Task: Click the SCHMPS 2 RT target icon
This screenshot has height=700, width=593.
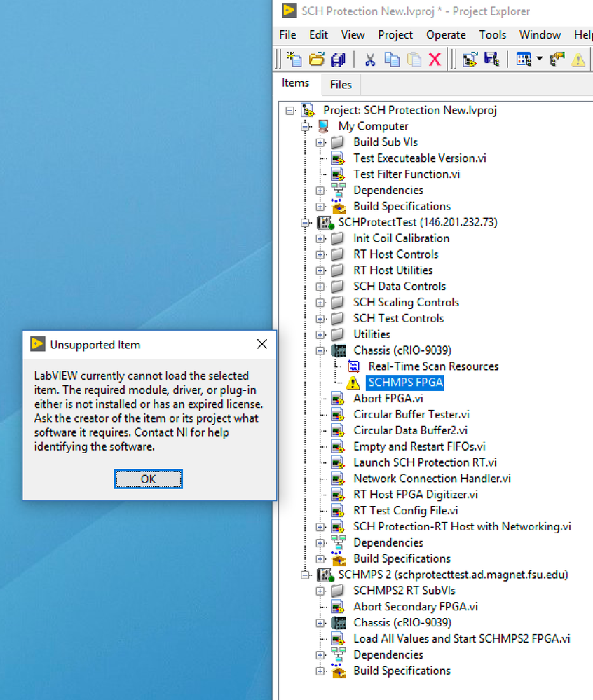Action: [x=325, y=575]
